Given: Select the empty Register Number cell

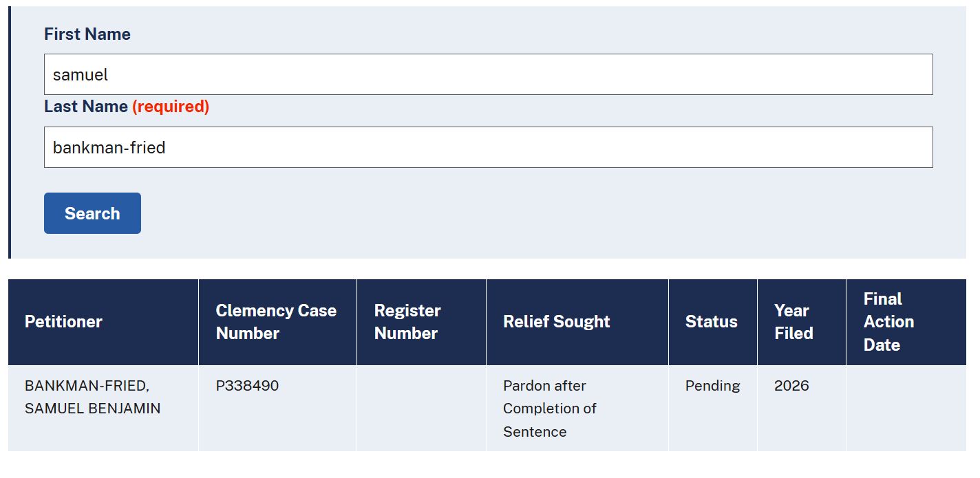Looking at the screenshot, I should (421, 409).
